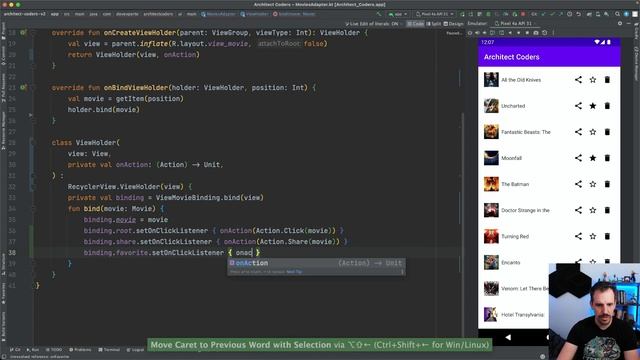Place caret on line 37 share listener
The height and width of the screenshot is (360, 640).
click(216, 242)
